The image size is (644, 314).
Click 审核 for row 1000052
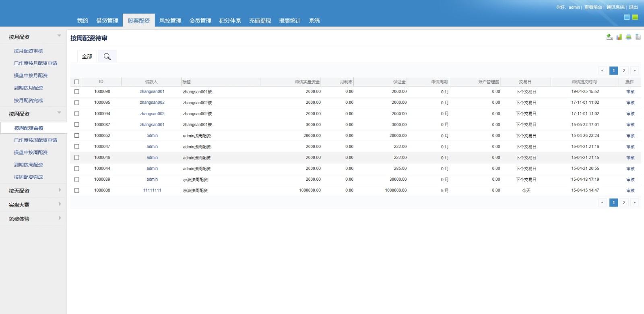click(x=630, y=136)
